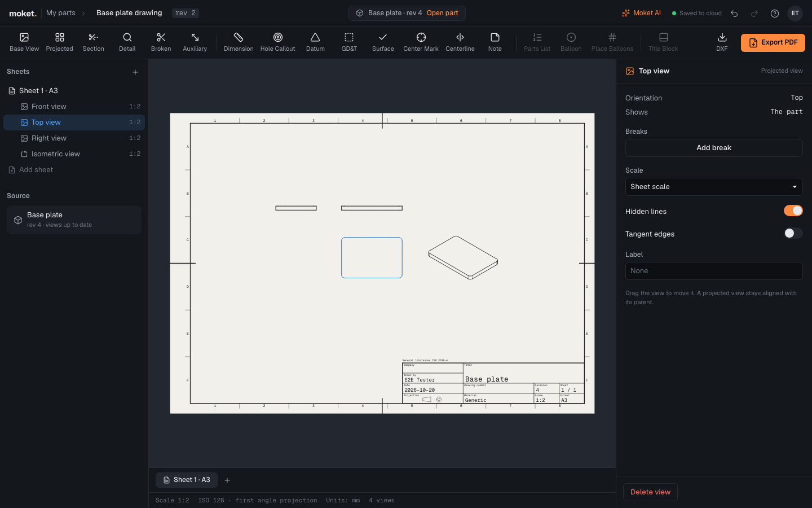Screen dimensions: 812x508
Task: Select the Broken view tool
Action: [161, 42]
